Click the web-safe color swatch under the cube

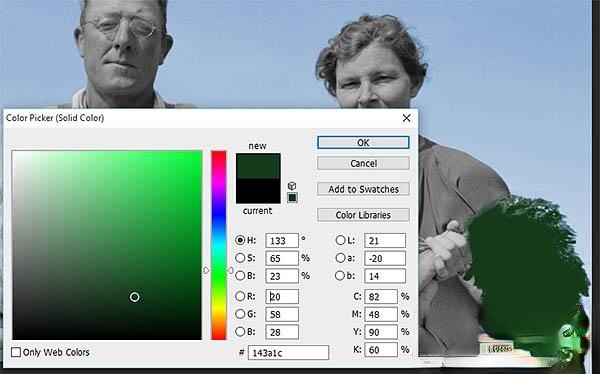pos(292,198)
